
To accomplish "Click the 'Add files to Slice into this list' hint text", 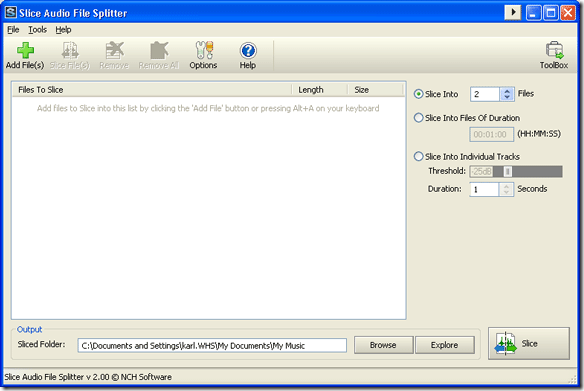I will [208, 108].
